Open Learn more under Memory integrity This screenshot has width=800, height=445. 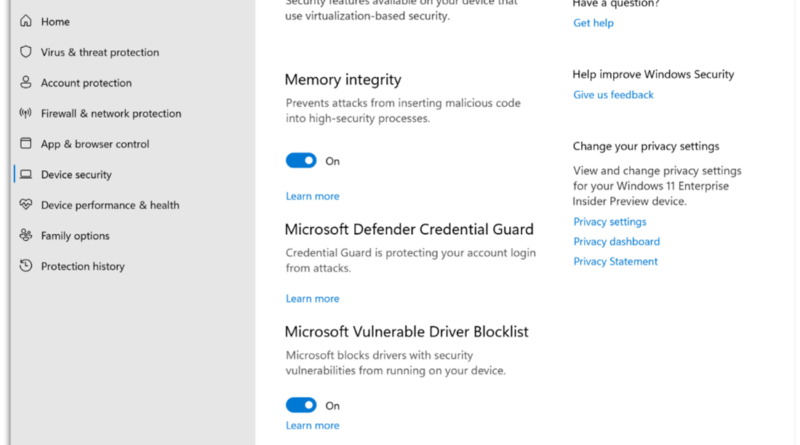(312, 196)
